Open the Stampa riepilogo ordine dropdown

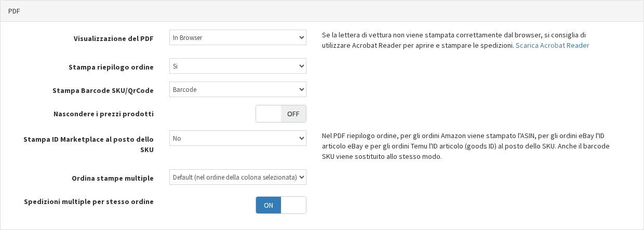tap(237, 66)
